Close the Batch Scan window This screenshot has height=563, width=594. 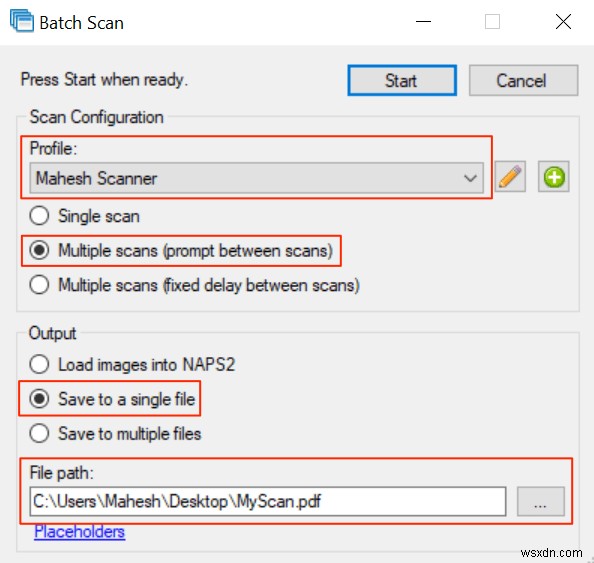[563, 22]
